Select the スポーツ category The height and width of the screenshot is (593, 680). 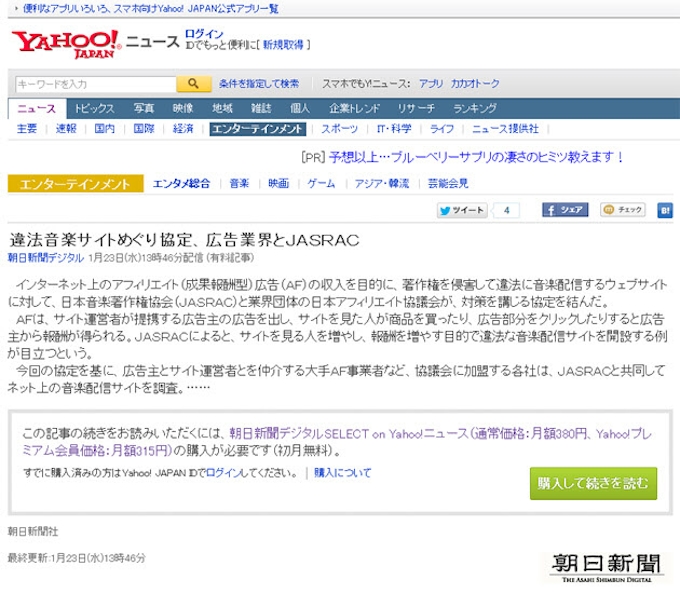pyautogui.click(x=339, y=129)
